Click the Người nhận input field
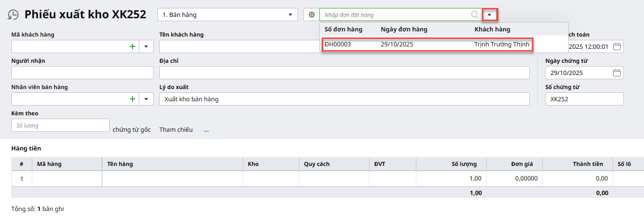This screenshot has height=218, width=644. [82, 73]
